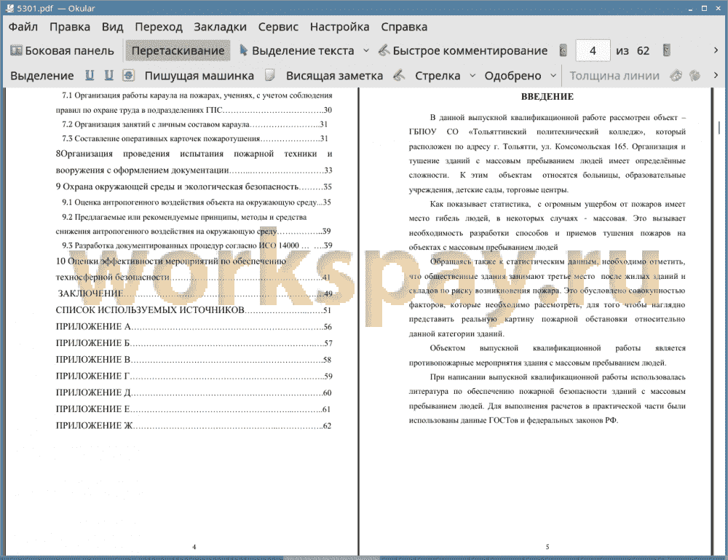Open the Справка menu

(x=404, y=27)
